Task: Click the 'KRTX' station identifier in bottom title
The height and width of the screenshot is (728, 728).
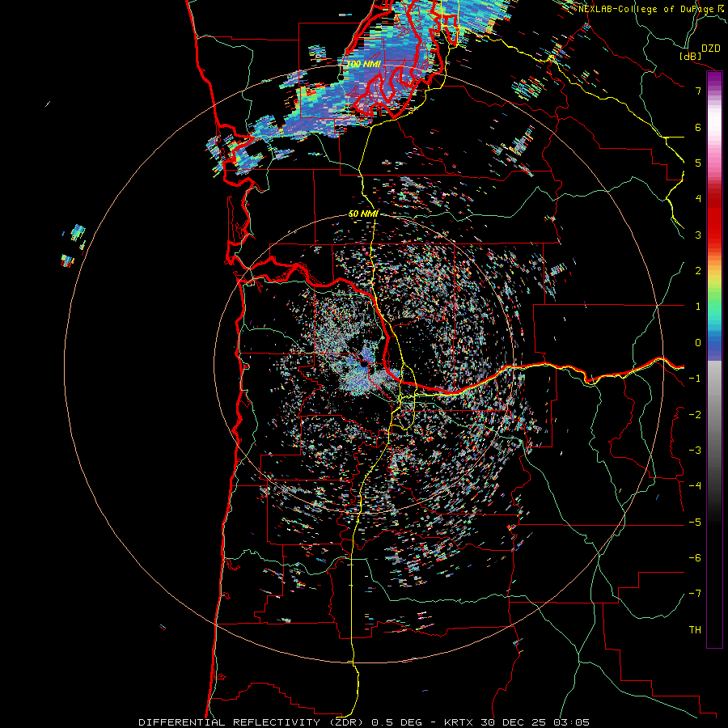Action: coord(459,722)
